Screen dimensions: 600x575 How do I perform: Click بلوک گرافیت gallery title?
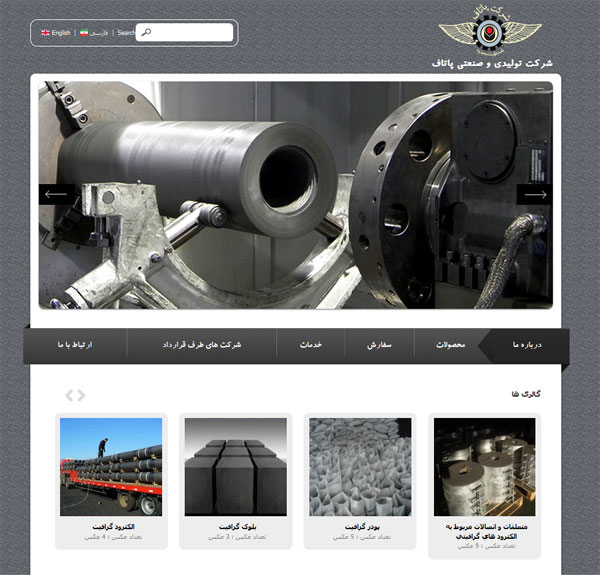237,527
